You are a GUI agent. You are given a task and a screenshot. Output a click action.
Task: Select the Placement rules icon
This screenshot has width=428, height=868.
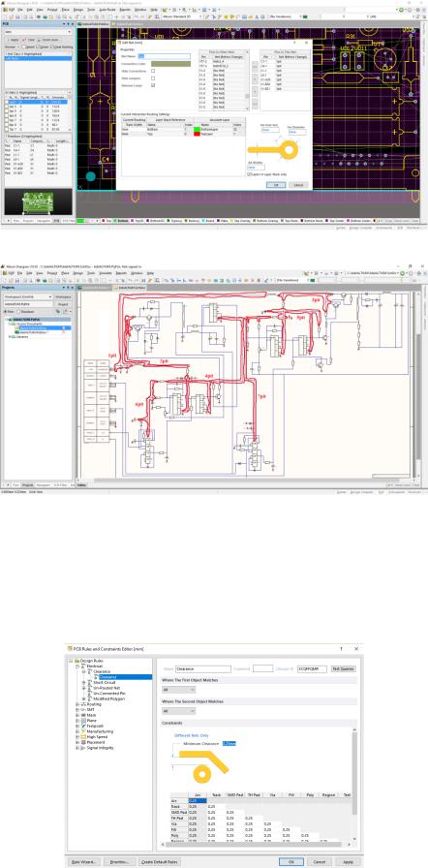tap(83, 742)
